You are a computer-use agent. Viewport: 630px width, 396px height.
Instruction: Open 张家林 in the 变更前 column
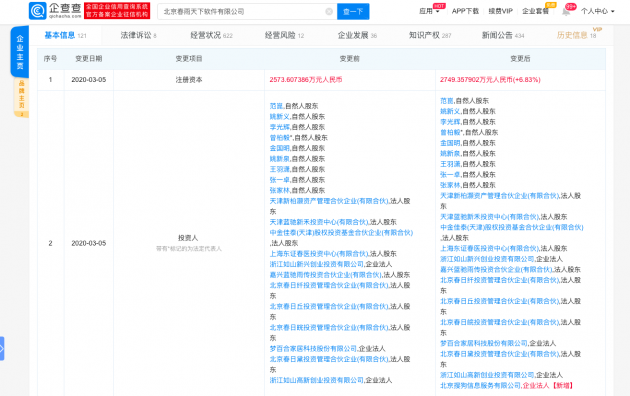tap(279, 190)
